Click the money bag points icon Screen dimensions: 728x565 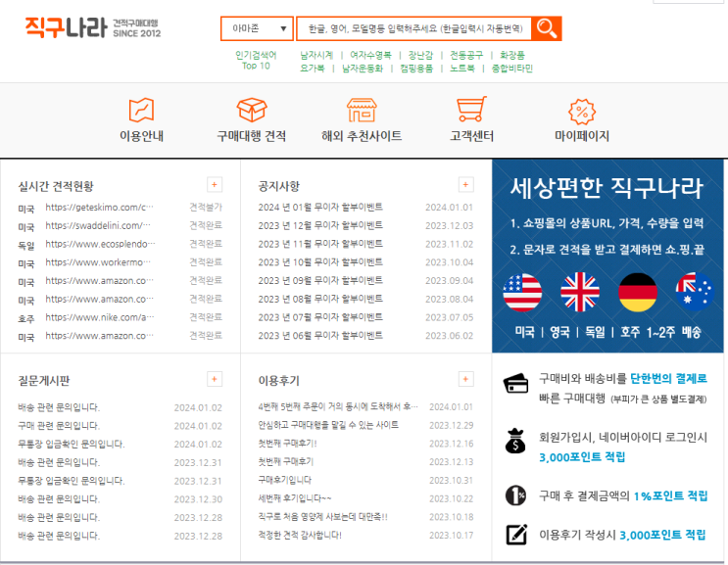pyautogui.click(x=515, y=441)
